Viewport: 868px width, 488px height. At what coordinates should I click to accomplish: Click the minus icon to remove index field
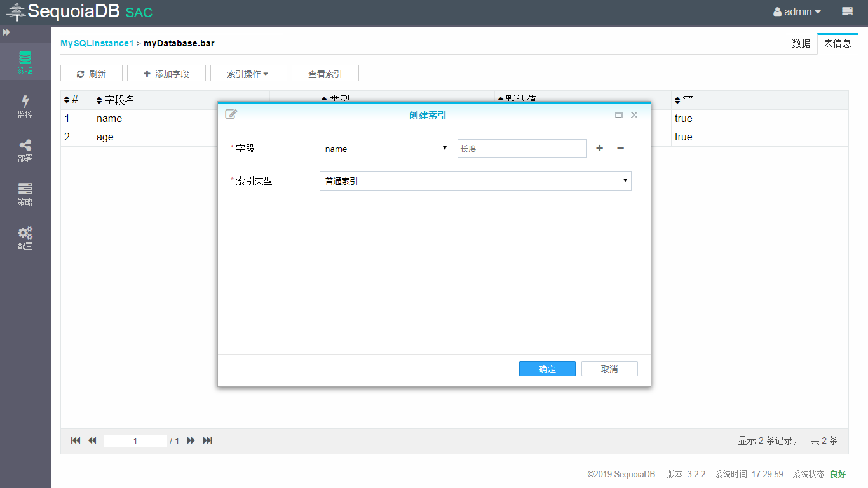click(620, 148)
